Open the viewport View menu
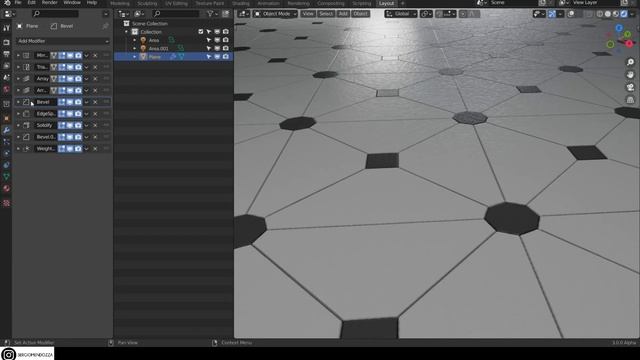 click(x=308, y=14)
